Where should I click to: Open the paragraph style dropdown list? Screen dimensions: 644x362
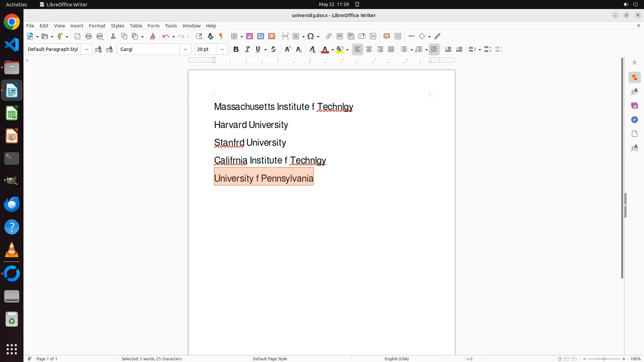coord(87,49)
